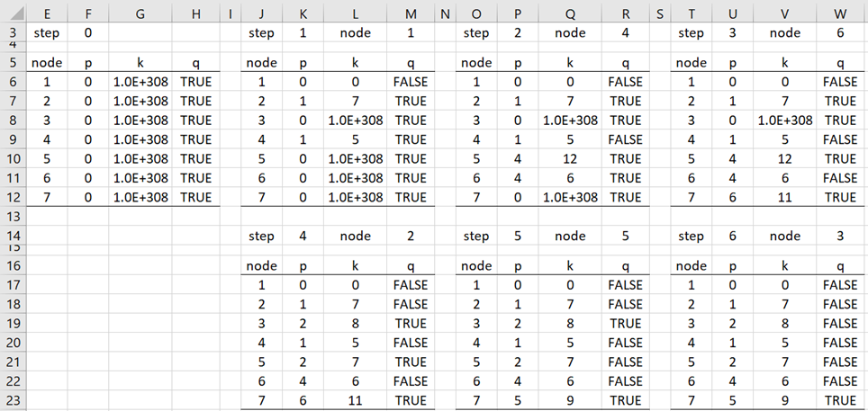Select column L header
Screen dimensions: 868x411
tap(355, 13)
